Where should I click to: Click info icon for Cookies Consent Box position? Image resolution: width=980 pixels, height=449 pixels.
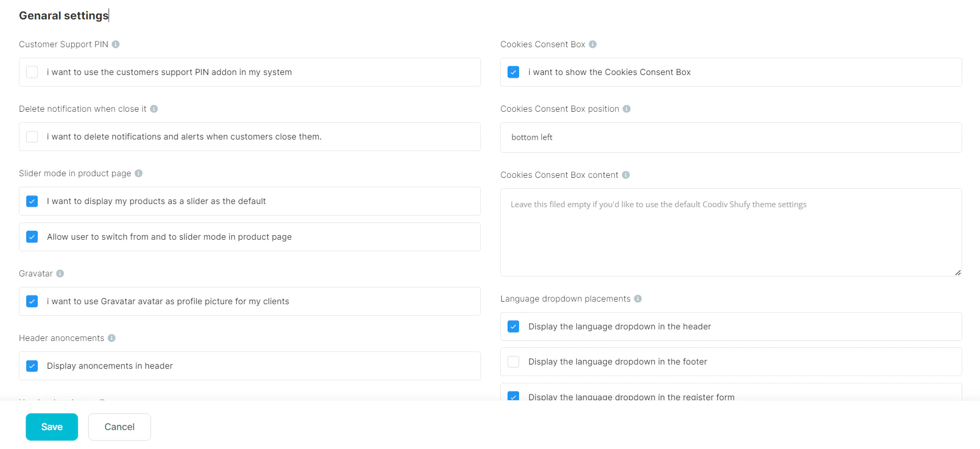pos(627,109)
